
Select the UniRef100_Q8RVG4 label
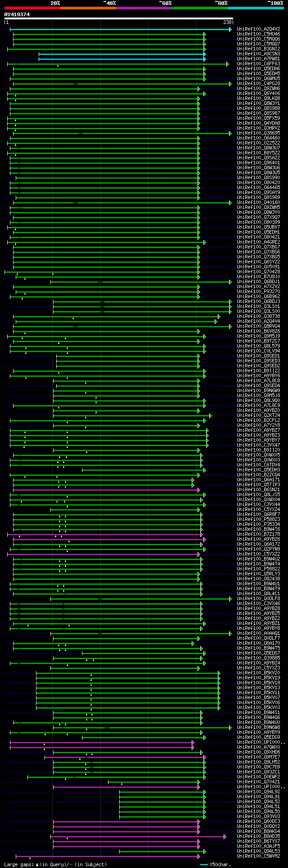(258, 326)
